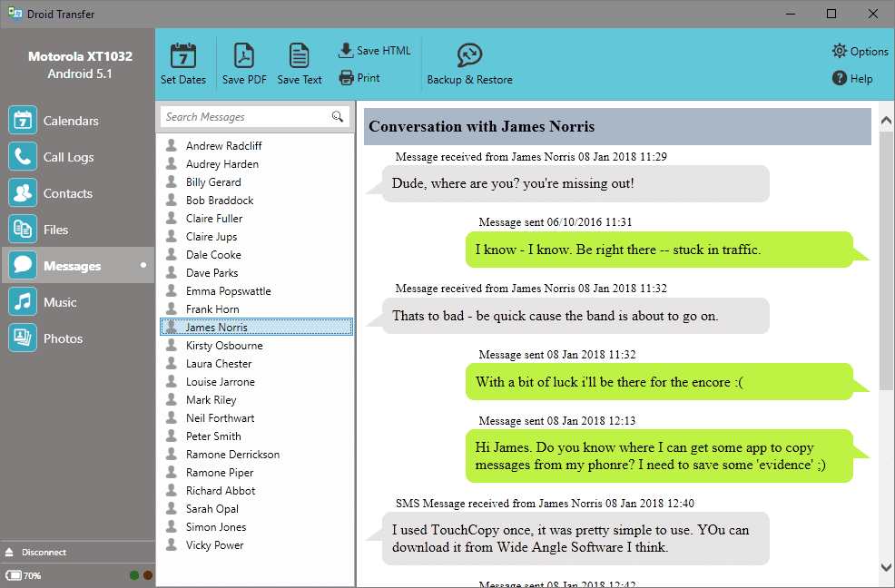895x588 pixels.
Task: Select Neil Forthwart conversation
Action: [x=256, y=418]
